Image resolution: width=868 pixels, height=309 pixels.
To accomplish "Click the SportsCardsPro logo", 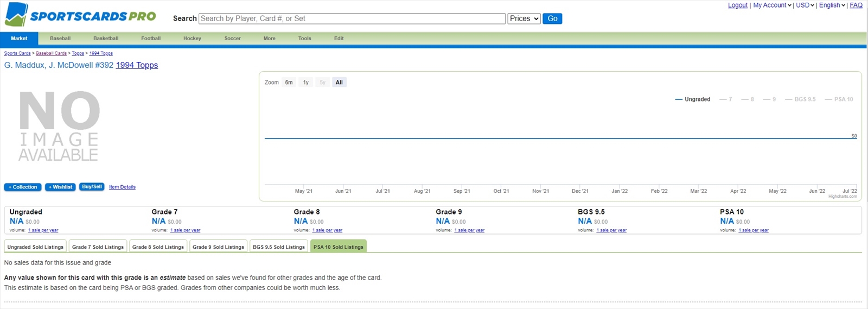I will 80,15.
